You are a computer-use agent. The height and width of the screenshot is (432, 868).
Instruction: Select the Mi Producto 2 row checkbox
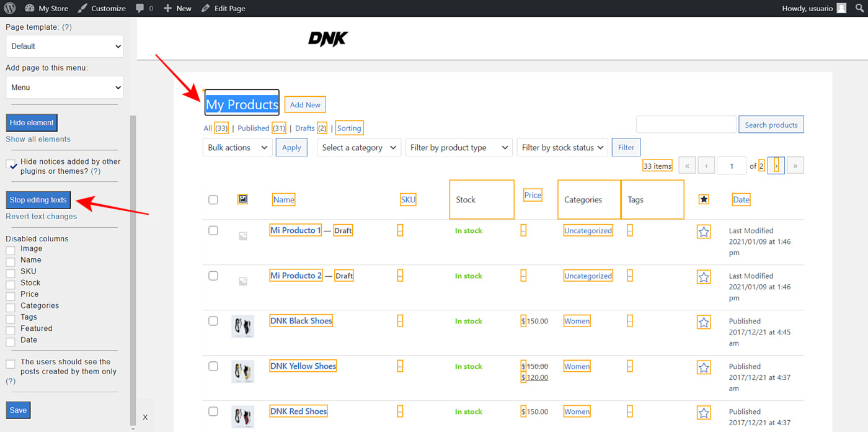[x=213, y=276]
